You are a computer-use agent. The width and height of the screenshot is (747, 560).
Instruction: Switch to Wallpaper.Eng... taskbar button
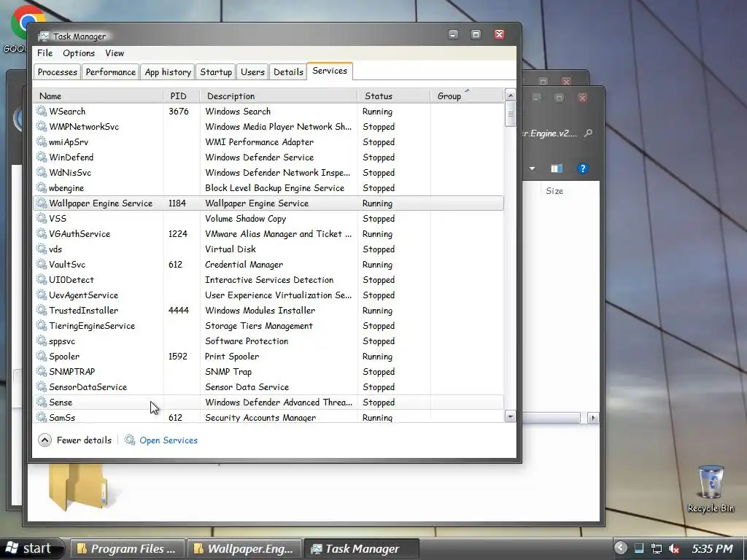[x=244, y=548]
